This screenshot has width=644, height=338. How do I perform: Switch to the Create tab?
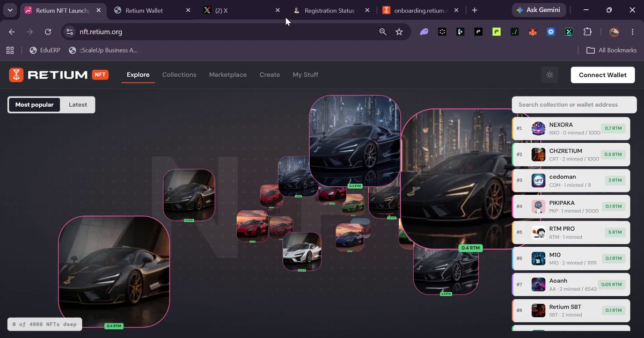[270, 75]
